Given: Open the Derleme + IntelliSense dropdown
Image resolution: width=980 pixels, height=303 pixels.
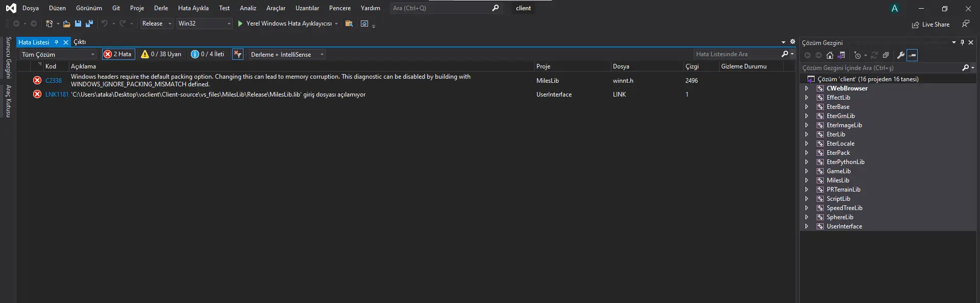Looking at the screenshot, I should [287, 55].
